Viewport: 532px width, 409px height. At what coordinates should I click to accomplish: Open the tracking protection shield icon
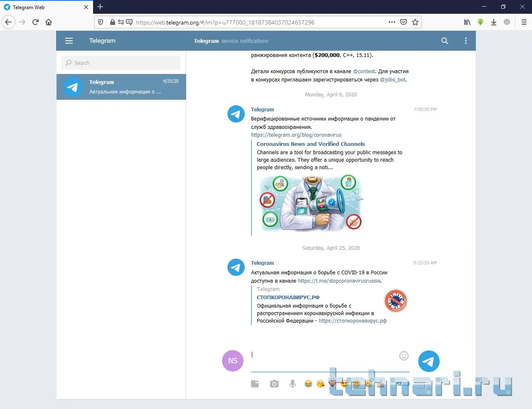click(x=101, y=22)
